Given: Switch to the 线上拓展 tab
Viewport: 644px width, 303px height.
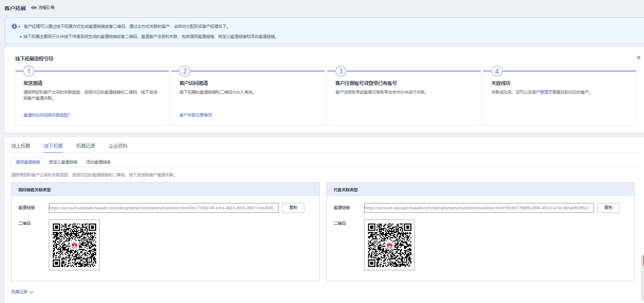Looking at the screenshot, I should click(x=21, y=146).
